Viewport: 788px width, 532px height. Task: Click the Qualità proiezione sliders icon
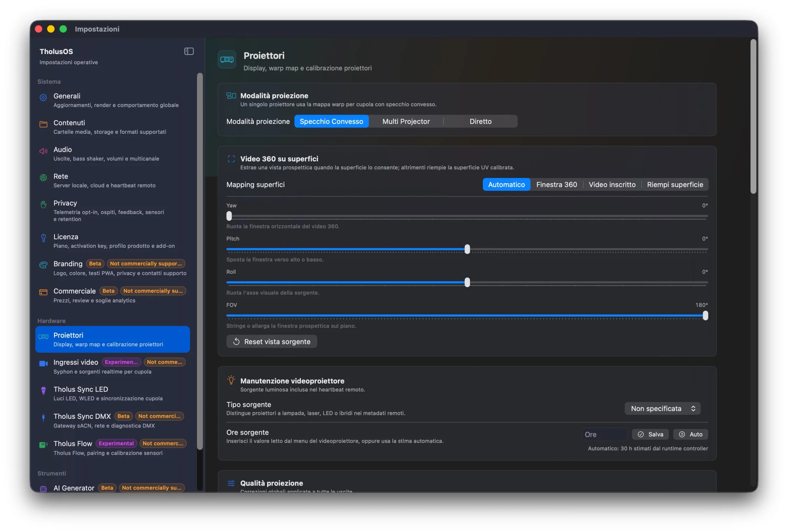231,483
